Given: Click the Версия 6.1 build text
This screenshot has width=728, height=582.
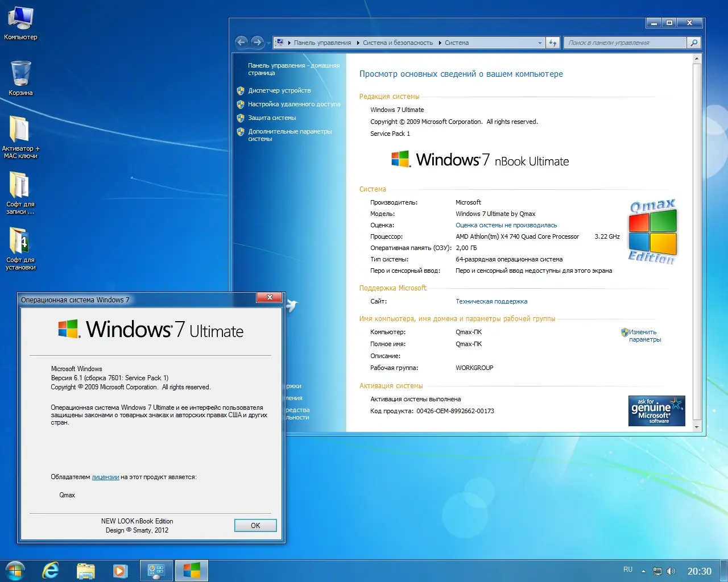Looking at the screenshot, I should coord(110,378).
